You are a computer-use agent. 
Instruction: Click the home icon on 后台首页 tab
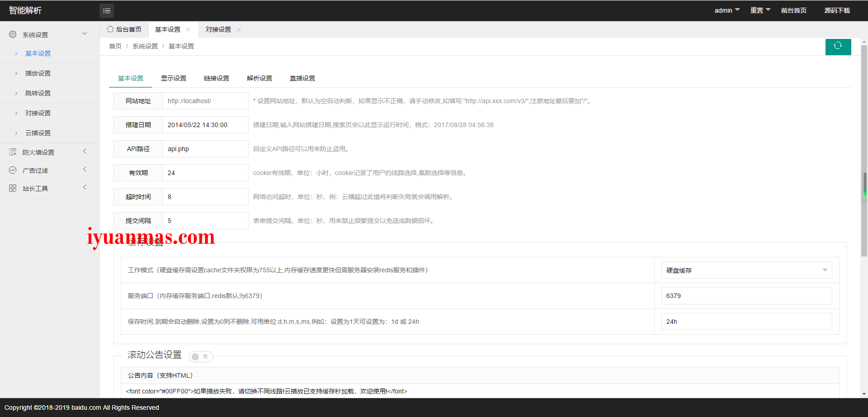tap(110, 29)
